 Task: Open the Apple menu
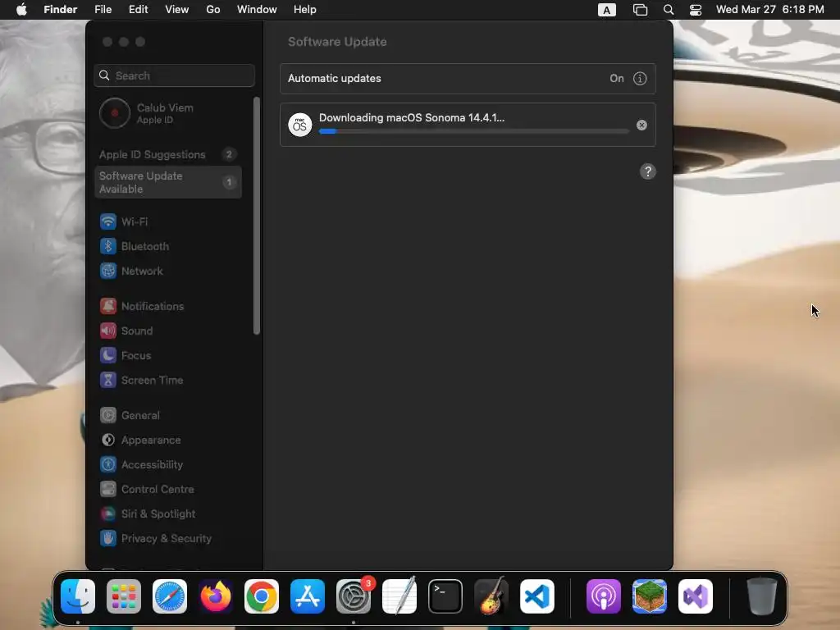tap(21, 10)
